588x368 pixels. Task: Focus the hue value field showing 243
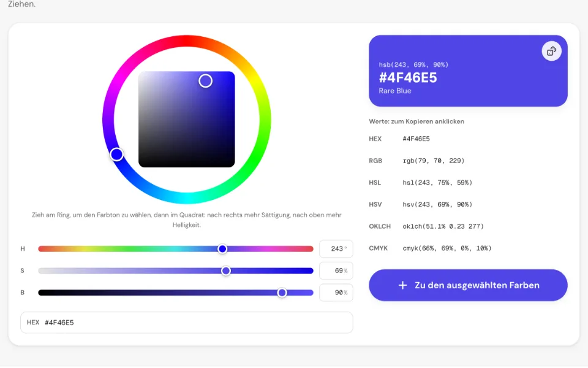pos(336,248)
